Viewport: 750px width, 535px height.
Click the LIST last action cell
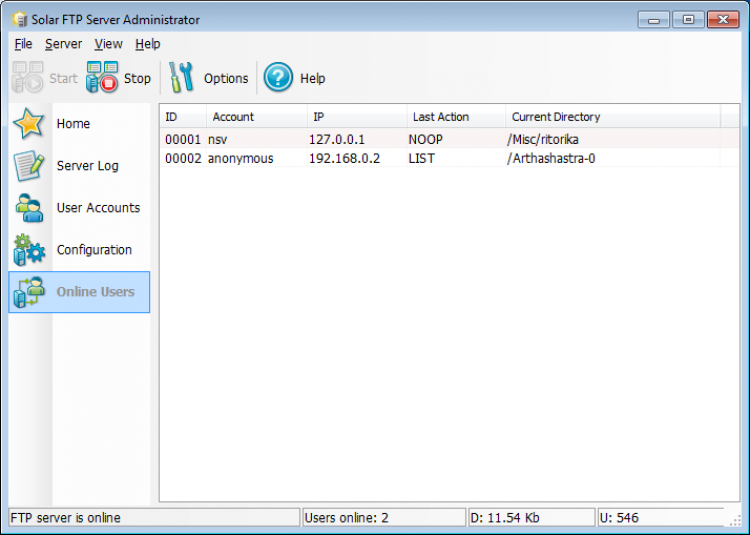(421, 159)
